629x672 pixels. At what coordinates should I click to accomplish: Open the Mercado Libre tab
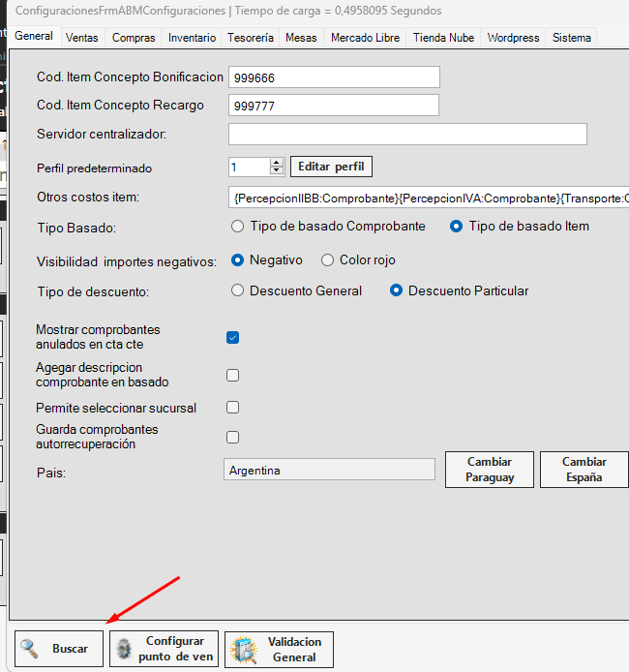(x=364, y=38)
